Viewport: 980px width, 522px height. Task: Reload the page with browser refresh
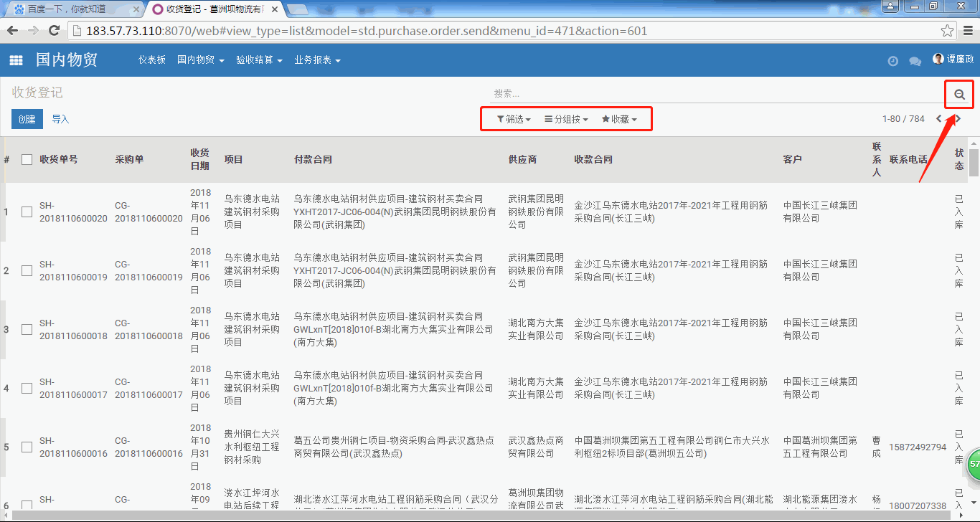click(x=54, y=31)
